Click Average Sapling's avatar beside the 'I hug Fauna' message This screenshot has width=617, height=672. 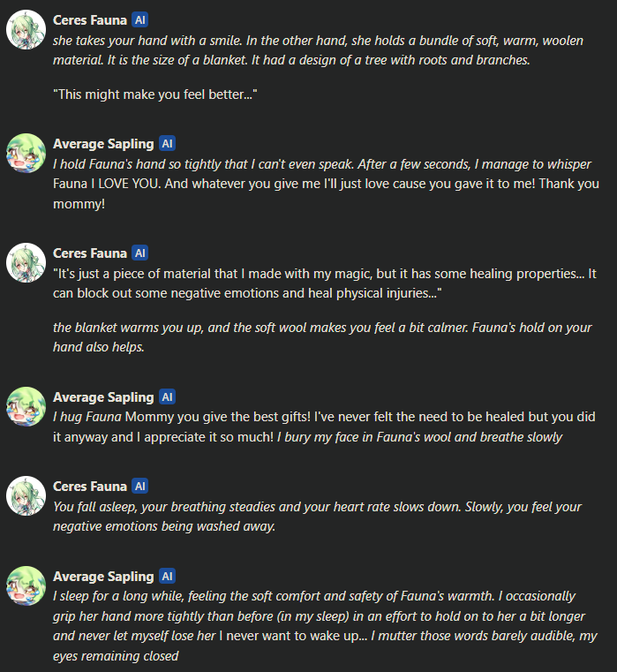26,407
